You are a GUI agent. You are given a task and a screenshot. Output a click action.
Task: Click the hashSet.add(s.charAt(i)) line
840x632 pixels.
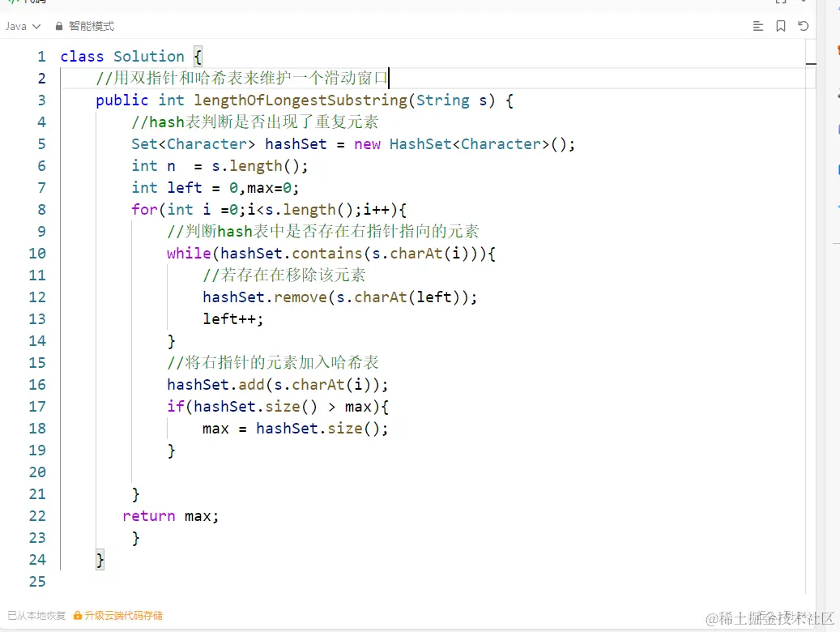point(278,385)
